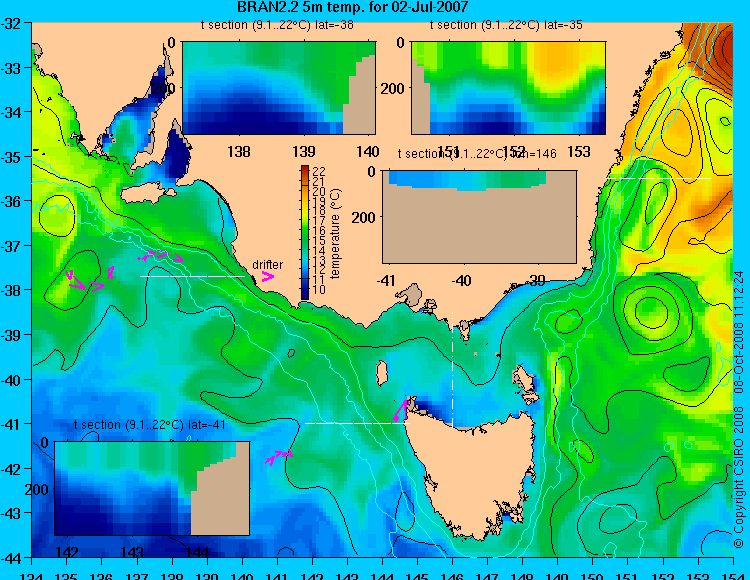Pick the value 22 on the color bar
750x580 pixels.
pos(319,171)
